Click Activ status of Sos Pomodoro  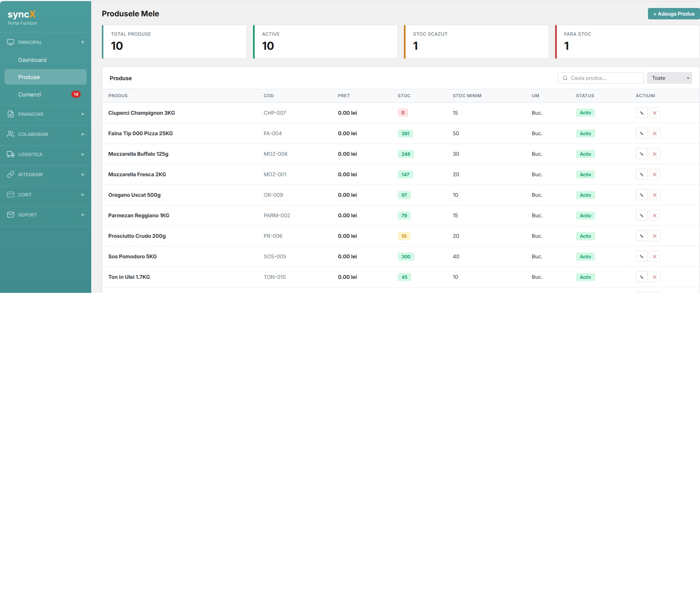click(x=585, y=256)
